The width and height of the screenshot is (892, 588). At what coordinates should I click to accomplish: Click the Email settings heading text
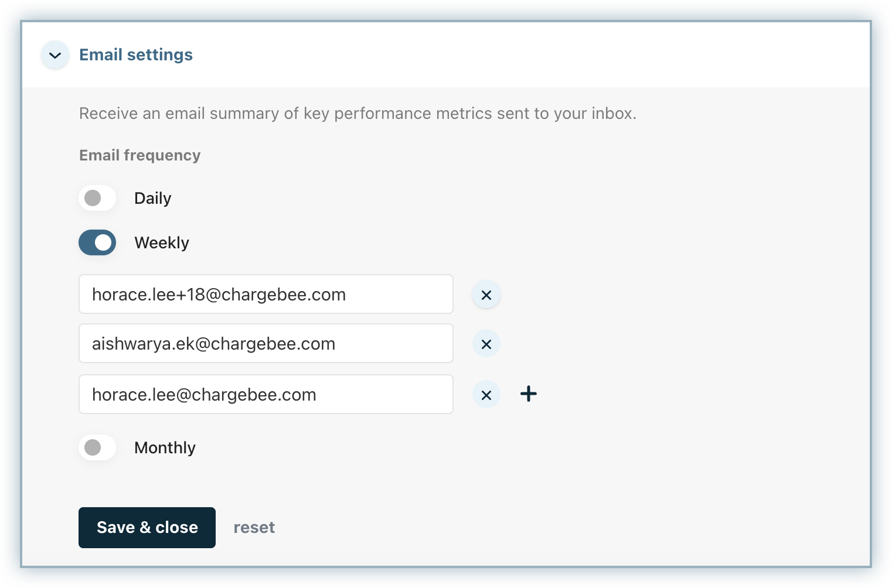click(136, 55)
